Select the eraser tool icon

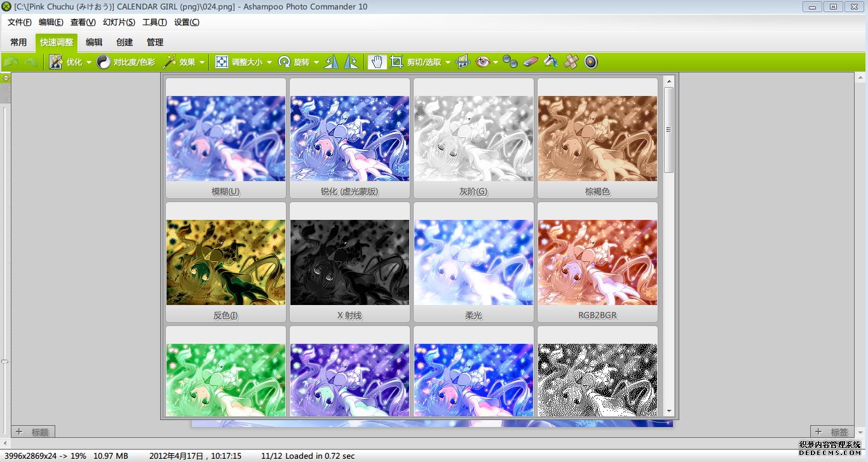[x=530, y=62]
